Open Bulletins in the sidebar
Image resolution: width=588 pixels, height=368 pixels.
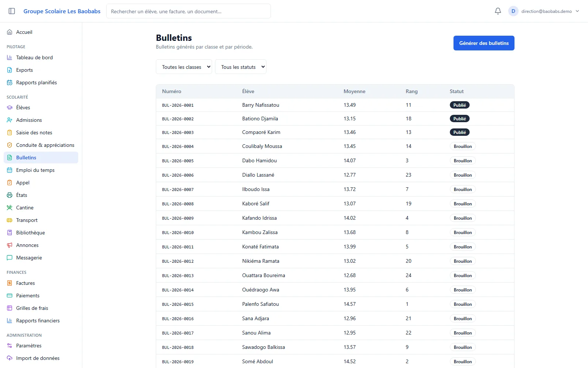click(x=41, y=158)
